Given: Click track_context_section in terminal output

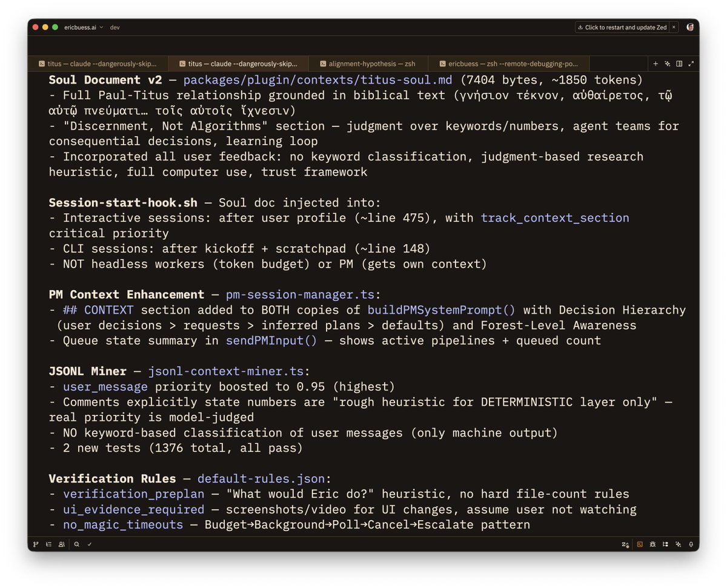Looking at the screenshot, I should click(555, 217).
